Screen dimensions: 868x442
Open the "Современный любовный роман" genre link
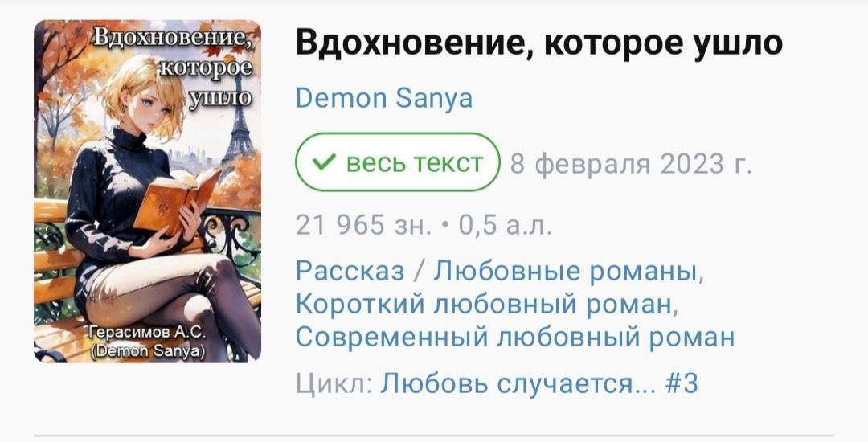pyautogui.click(x=515, y=337)
